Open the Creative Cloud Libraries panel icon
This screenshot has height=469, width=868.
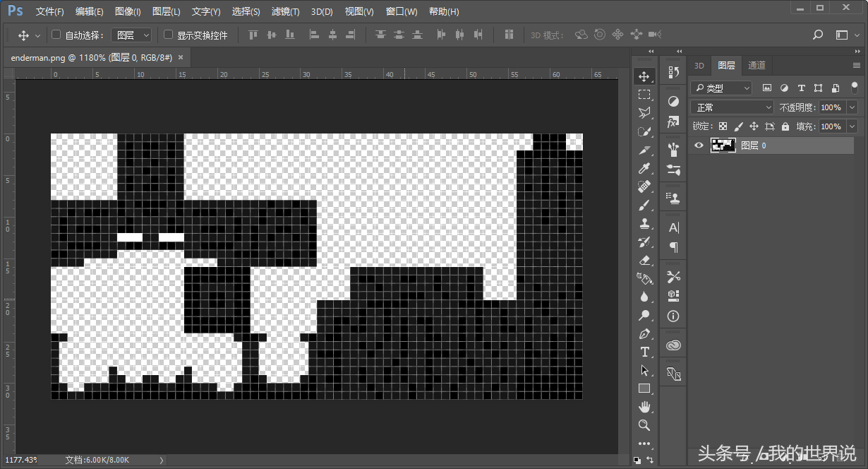coord(673,345)
